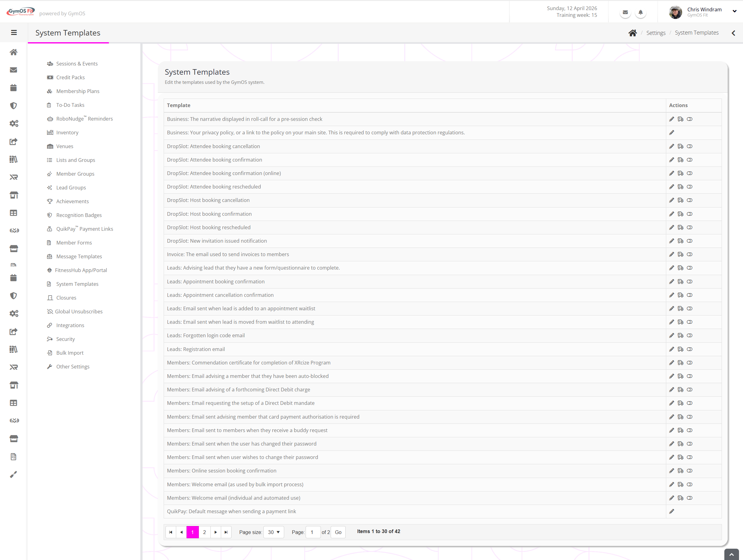This screenshot has height=560, width=743.
Task: Edit the QuikPay default message template
Action: point(671,511)
